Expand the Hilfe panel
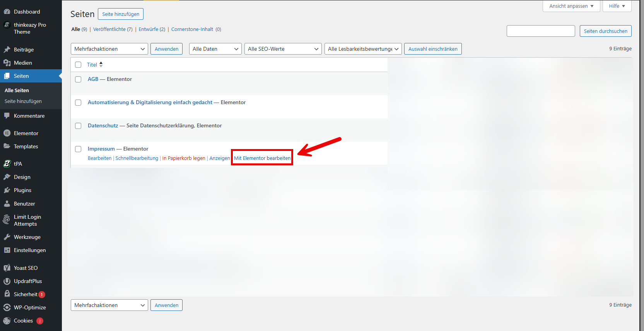644x331 pixels. click(617, 6)
